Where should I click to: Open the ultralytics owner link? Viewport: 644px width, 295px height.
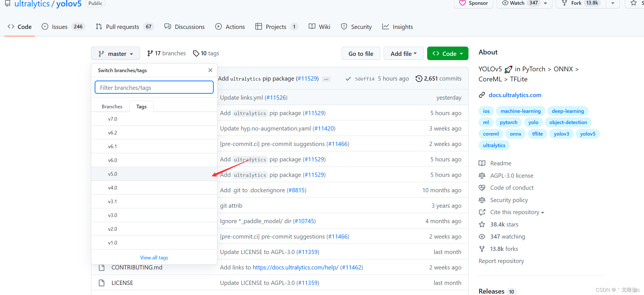point(32,4)
